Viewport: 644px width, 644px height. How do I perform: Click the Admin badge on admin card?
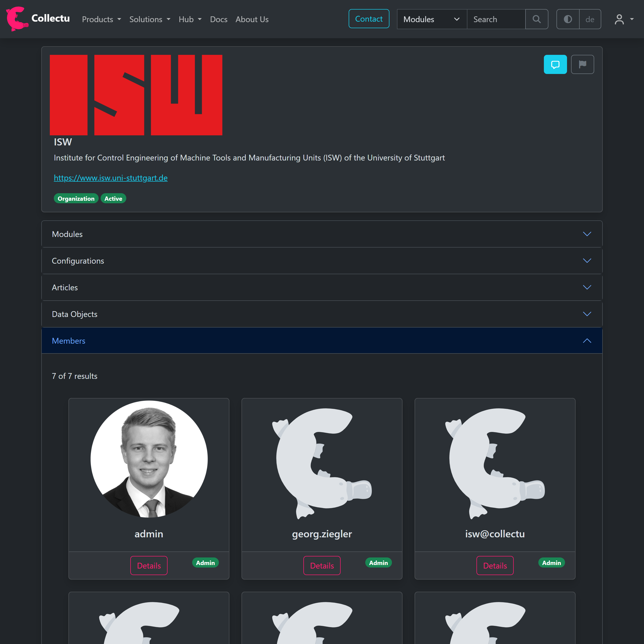(x=205, y=563)
